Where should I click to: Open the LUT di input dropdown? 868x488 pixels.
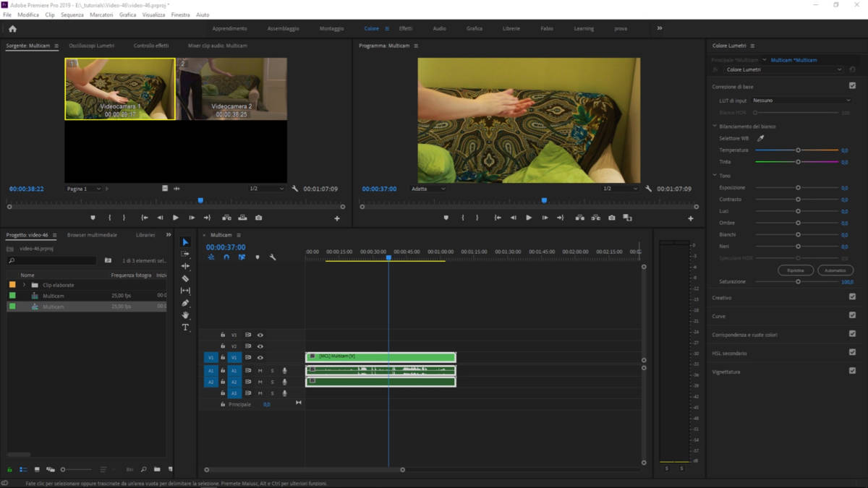click(x=801, y=100)
